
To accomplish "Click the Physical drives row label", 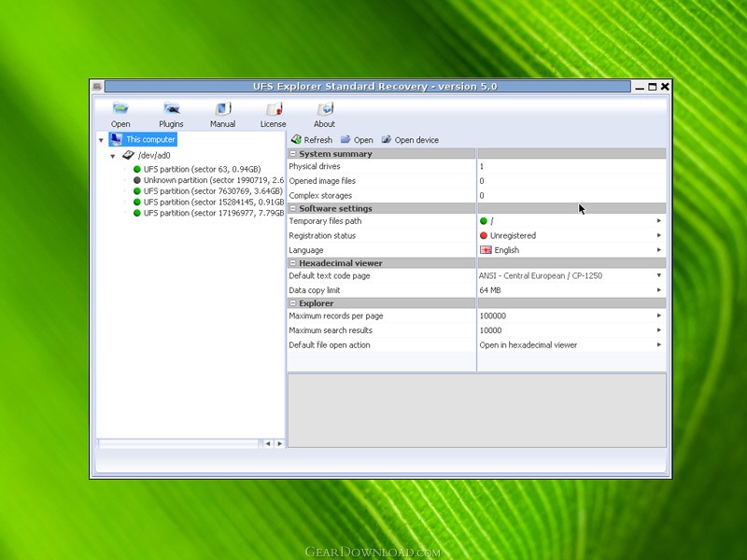I will click(315, 166).
